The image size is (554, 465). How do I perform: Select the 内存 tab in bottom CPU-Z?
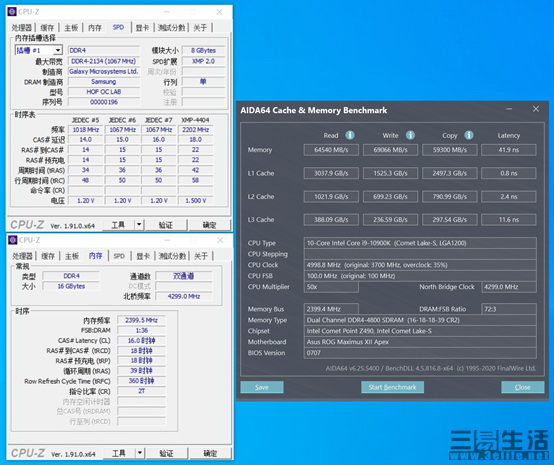point(95,255)
